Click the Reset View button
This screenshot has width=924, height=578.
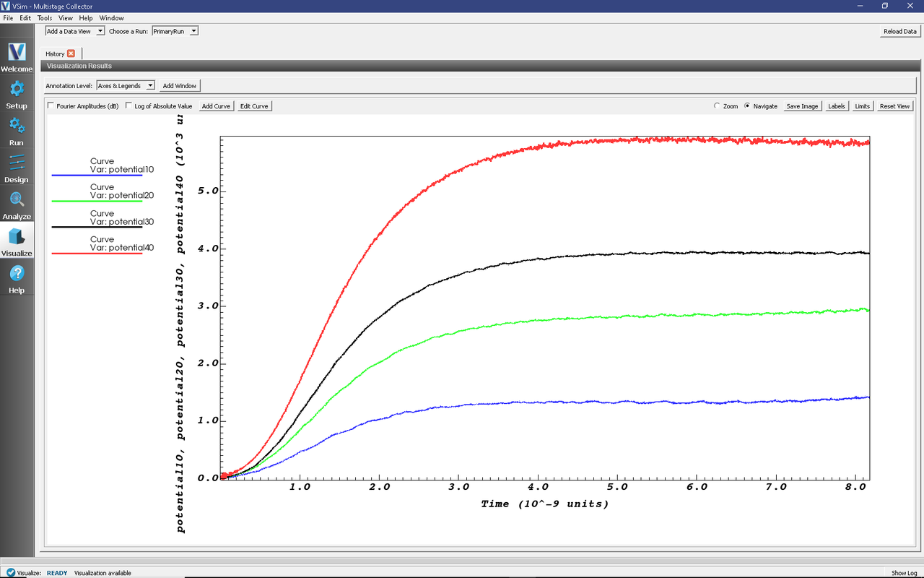(x=894, y=106)
